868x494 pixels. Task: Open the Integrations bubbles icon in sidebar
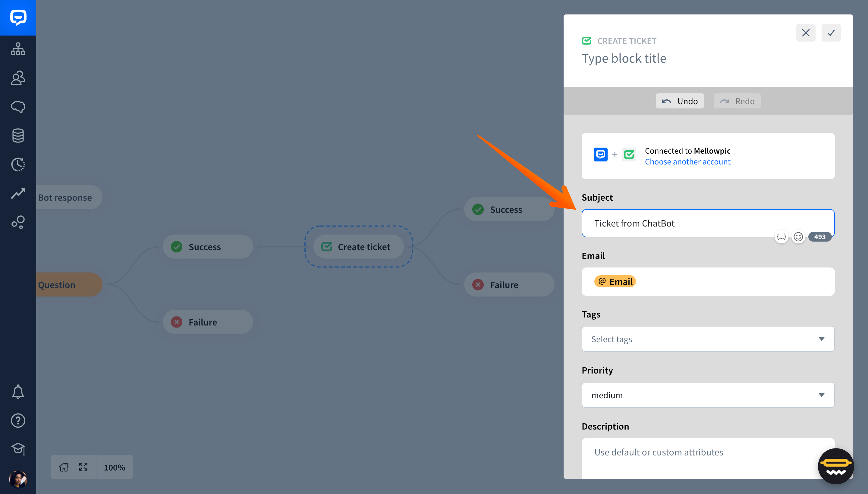18,222
